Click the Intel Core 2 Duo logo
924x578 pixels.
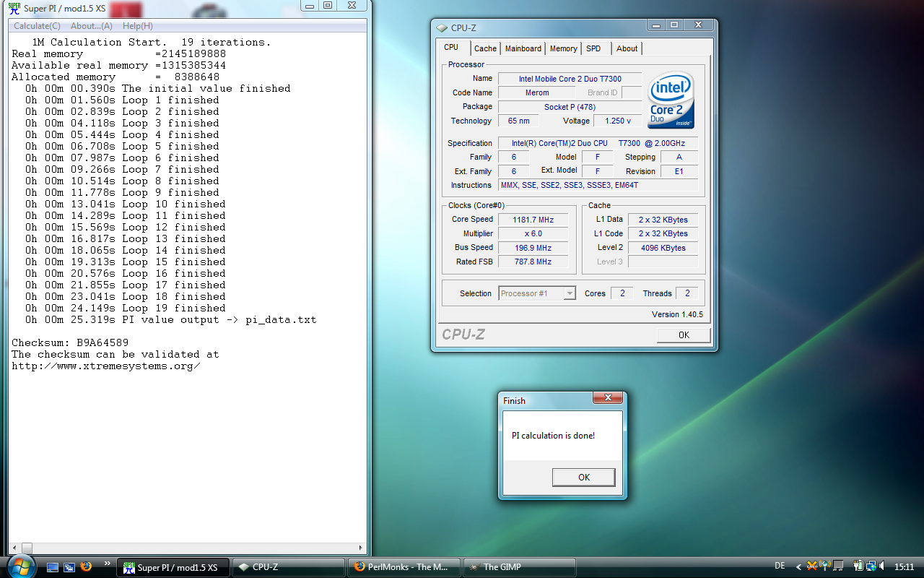[x=671, y=100]
